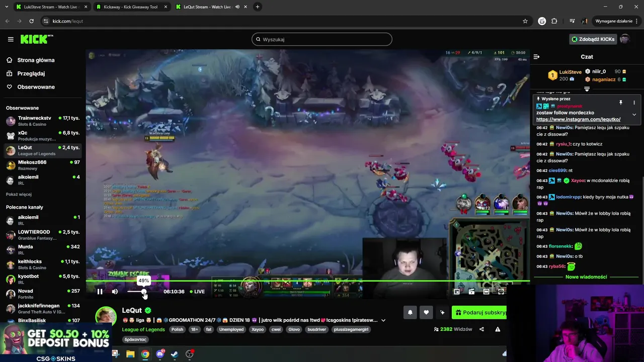Image resolution: width=644 pixels, height=362 pixels.
Task: Click LukiSteve top gifter name
Action: point(570,72)
